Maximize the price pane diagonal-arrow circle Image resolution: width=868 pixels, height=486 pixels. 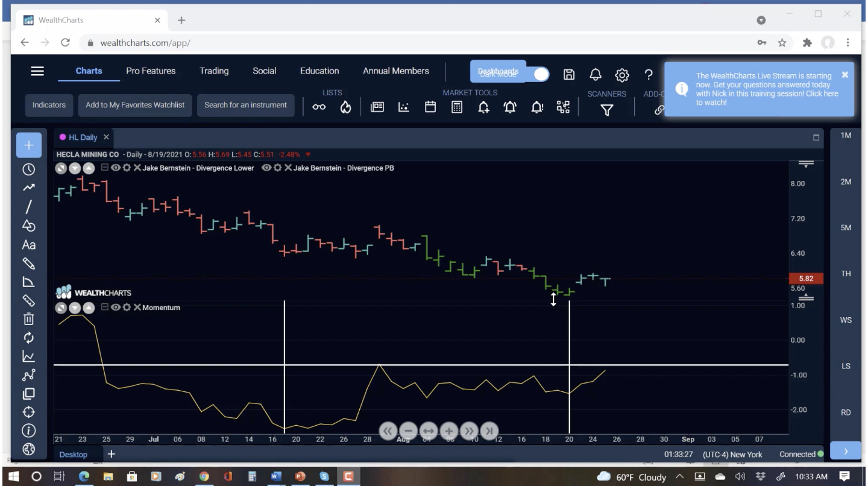[61, 168]
